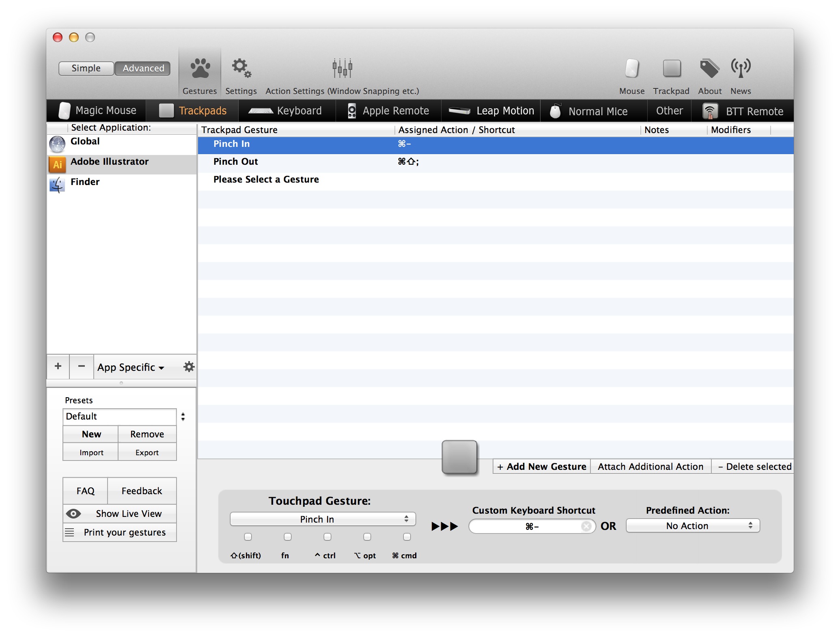Viewport: 840px width, 637px height.
Task: Open Action Settings sliders icon
Action: (342, 68)
